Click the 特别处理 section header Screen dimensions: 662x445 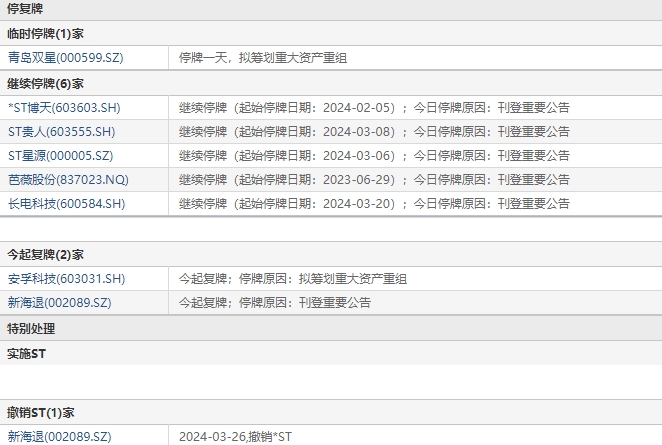31,328
